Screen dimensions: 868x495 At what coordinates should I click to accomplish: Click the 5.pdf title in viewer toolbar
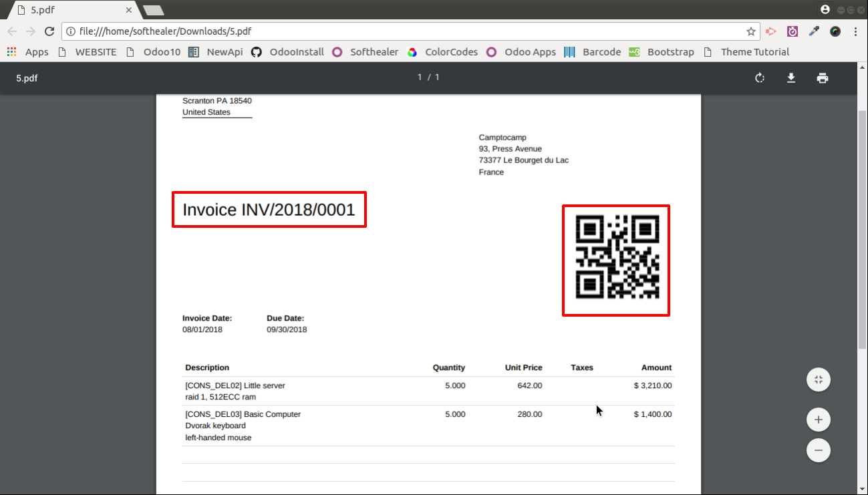27,78
